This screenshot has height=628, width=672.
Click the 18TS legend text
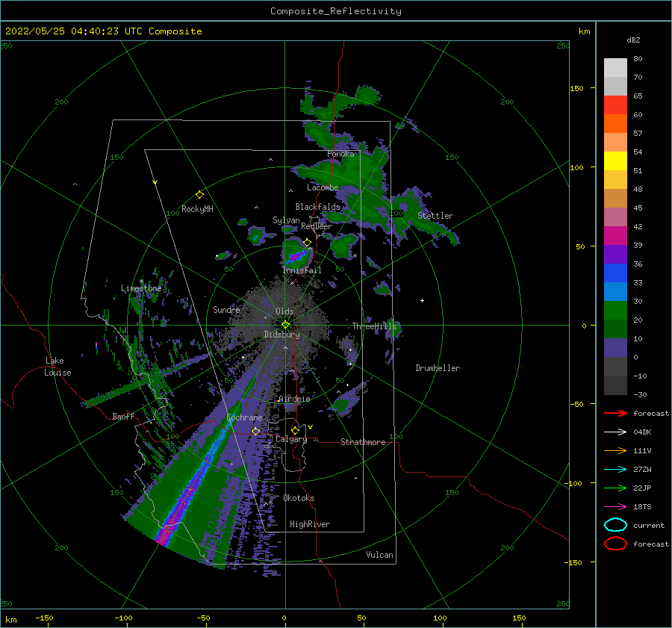tap(642, 507)
